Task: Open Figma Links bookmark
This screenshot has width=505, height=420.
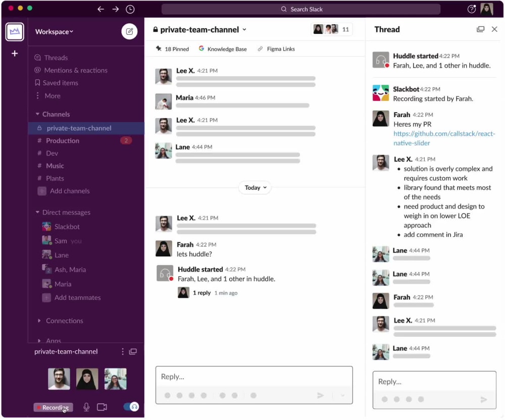Action: (x=276, y=49)
